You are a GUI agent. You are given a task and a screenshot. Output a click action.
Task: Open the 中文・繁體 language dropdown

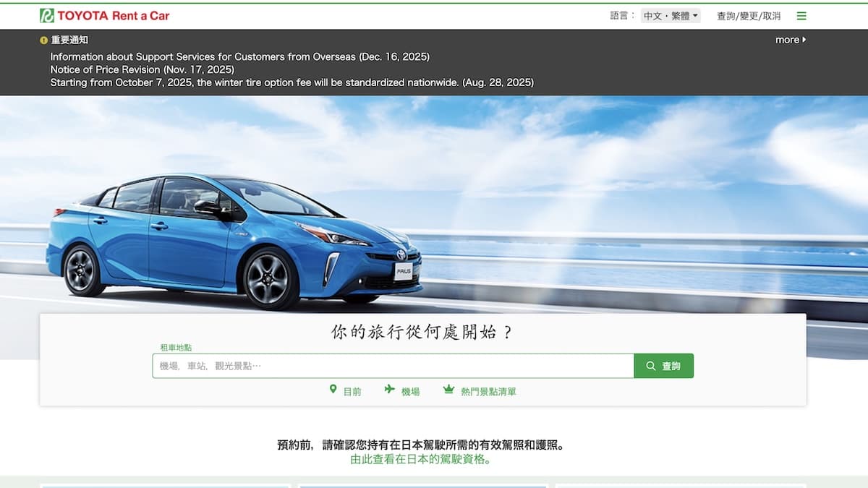click(x=671, y=16)
